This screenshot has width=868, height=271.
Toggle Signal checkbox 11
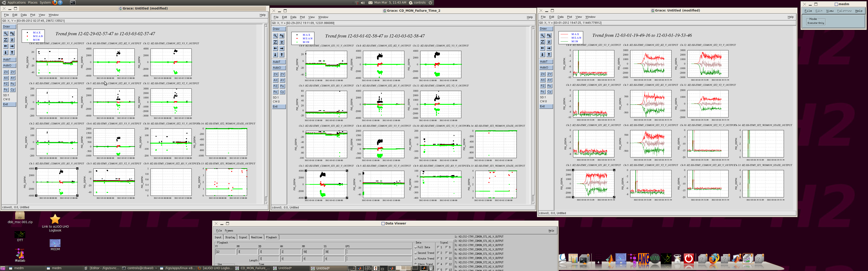click(x=447, y=259)
